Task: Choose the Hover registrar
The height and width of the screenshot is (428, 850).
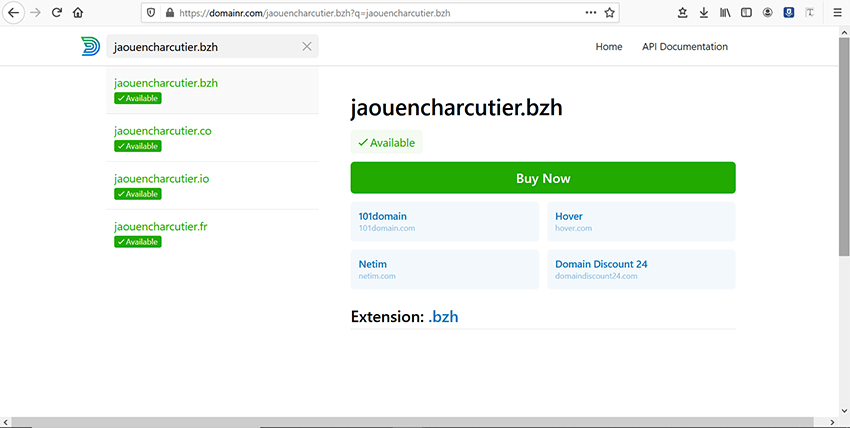Action: (641, 222)
